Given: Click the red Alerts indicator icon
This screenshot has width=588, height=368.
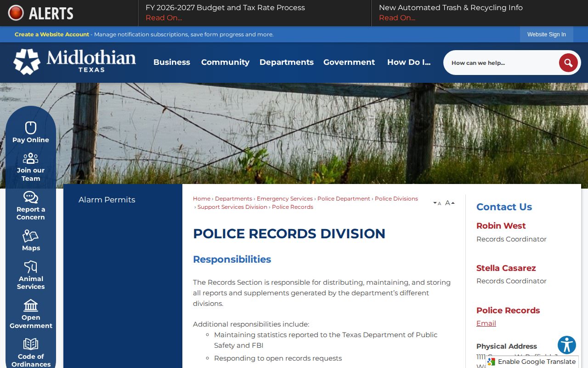Looking at the screenshot, I should 16,13.
